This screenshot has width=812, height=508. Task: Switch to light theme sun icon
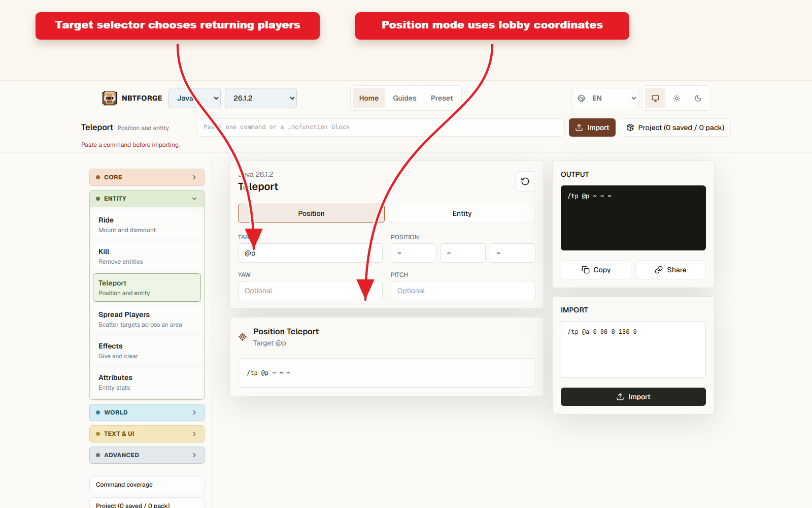[x=676, y=98]
